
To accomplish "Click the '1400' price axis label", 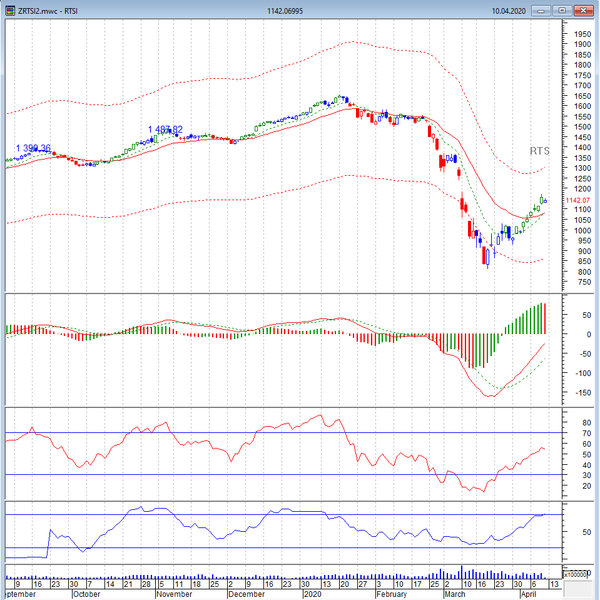I will (582, 147).
